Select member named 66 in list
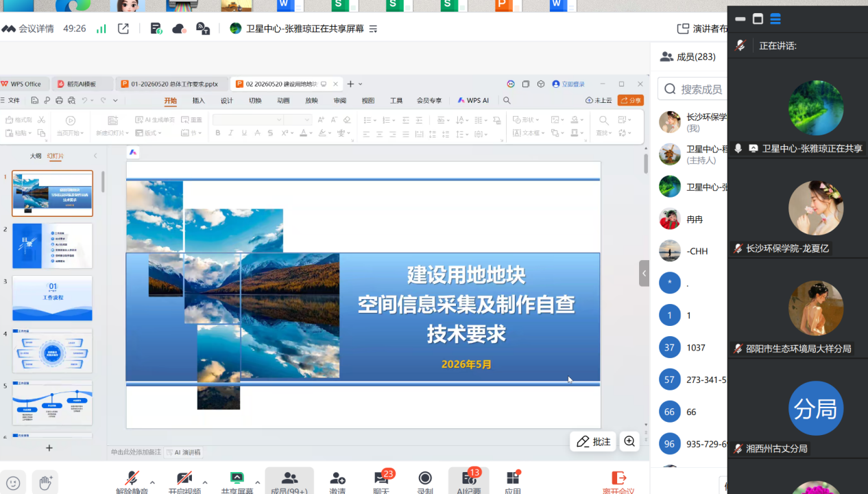868x494 pixels. tap(692, 412)
